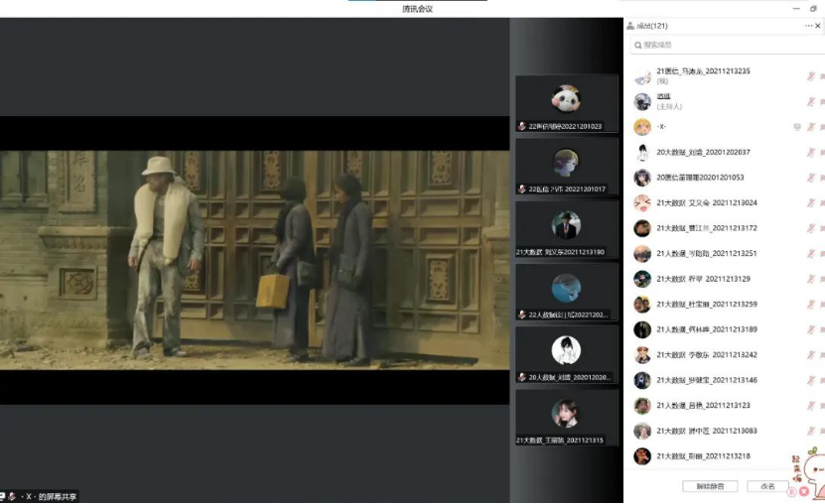Select member name ending 20211213024
The width and height of the screenshot is (825, 504).
707,202
